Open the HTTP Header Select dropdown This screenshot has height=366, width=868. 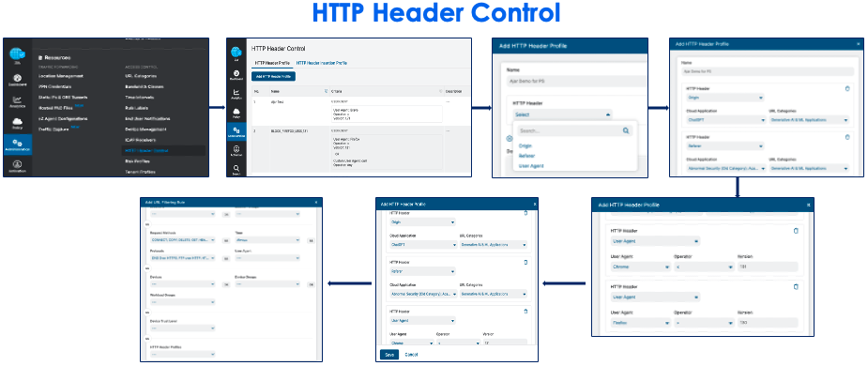(562, 114)
